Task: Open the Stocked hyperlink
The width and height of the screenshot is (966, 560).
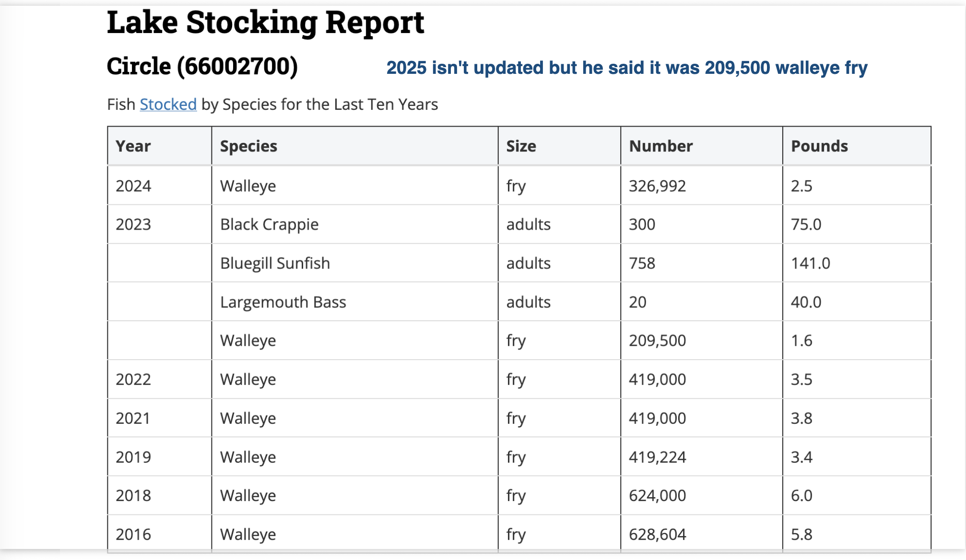Action: coord(168,105)
